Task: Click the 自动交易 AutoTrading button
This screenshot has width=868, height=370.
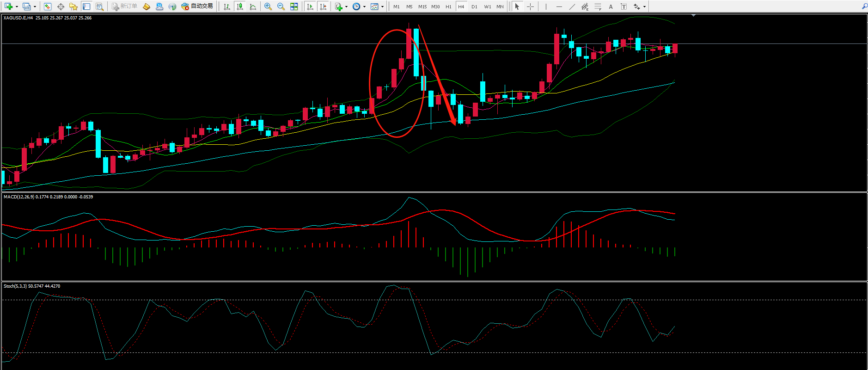Action: pyautogui.click(x=197, y=6)
